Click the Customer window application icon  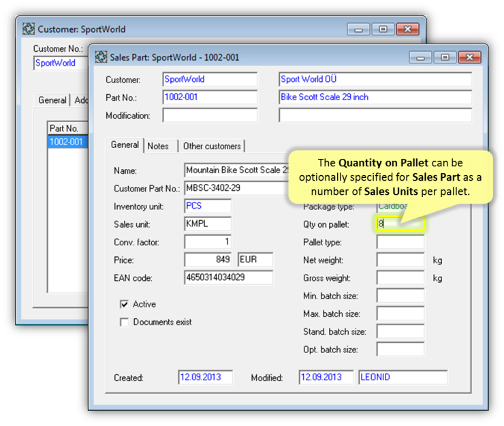click(x=29, y=29)
